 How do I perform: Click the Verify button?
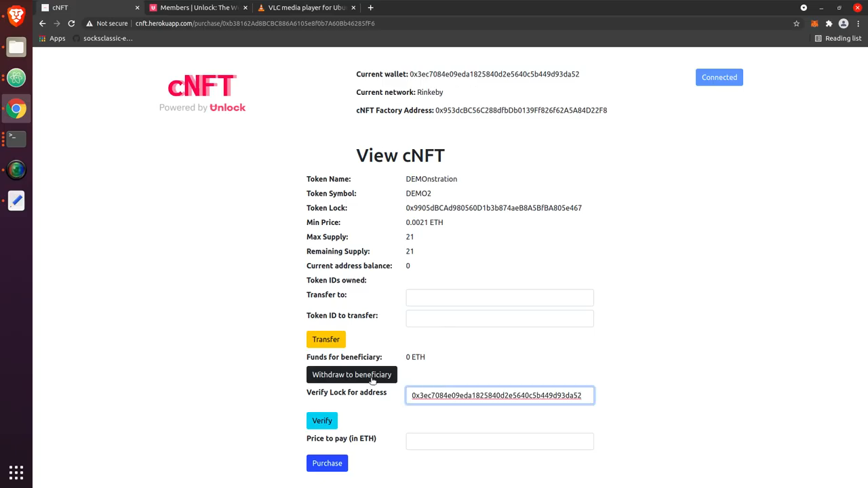(x=321, y=420)
